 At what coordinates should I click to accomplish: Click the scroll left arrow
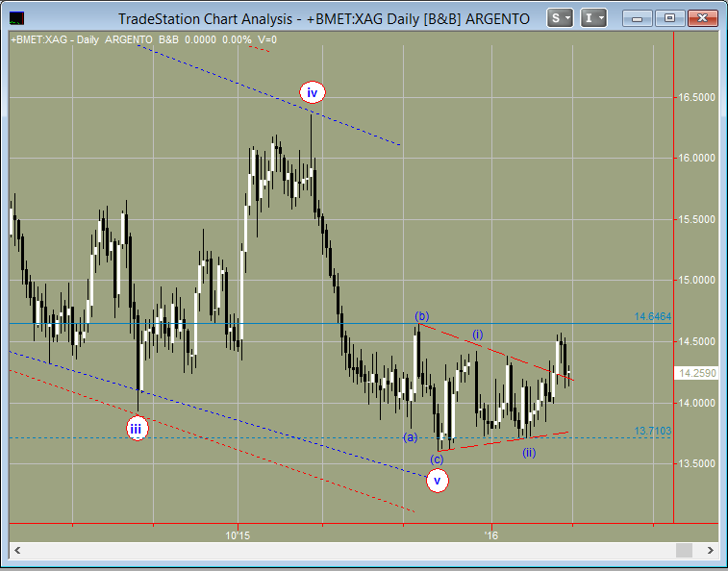point(17,551)
